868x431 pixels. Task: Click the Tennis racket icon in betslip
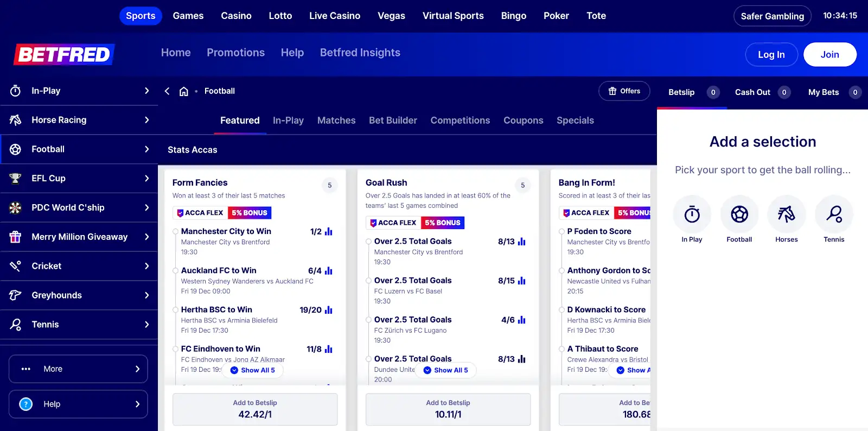pyautogui.click(x=834, y=214)
